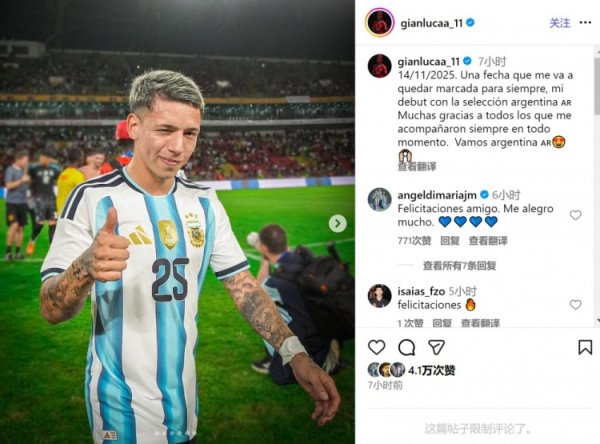Like angeldimariajm's comment heart
This screenshot has width=600, height=444.
click(576, 215)
